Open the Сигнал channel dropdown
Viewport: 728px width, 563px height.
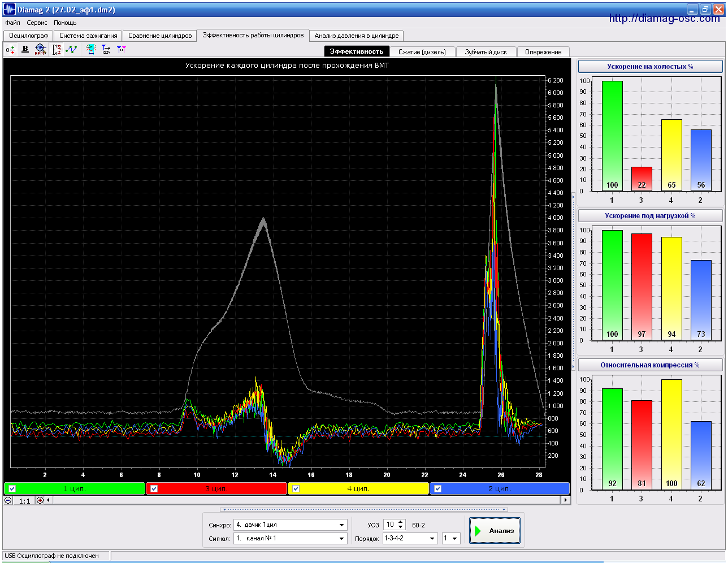coord(341,539)
